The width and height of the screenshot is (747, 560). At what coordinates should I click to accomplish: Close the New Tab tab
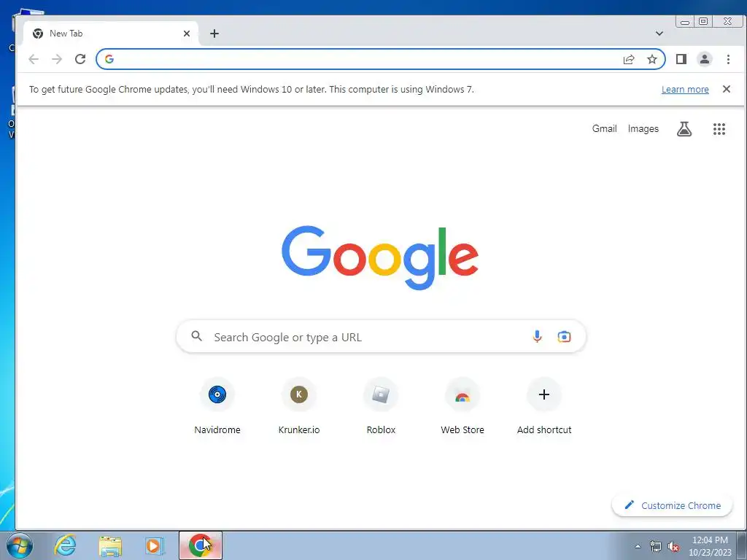coord(187,34)
